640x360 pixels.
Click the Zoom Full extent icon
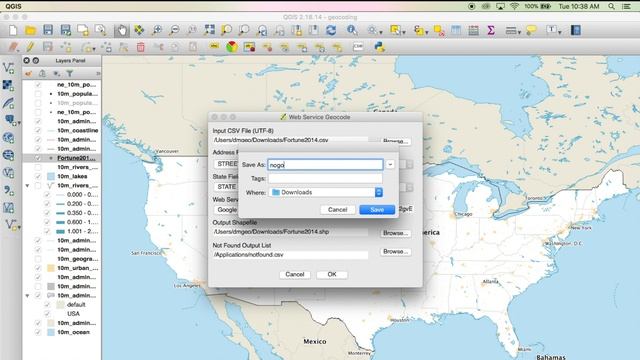[209, 30]
